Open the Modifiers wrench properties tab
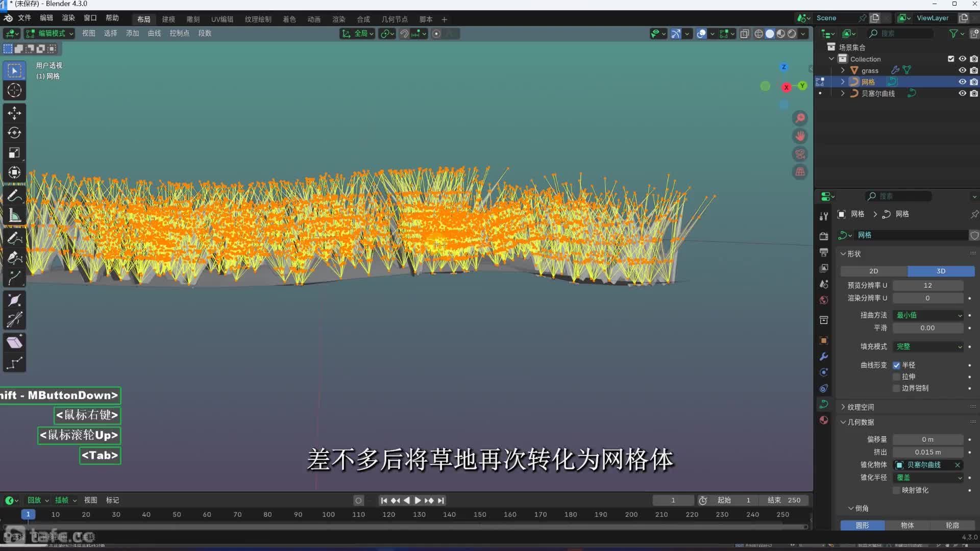This screenshot has width=980, height=551. coord(823,356)
